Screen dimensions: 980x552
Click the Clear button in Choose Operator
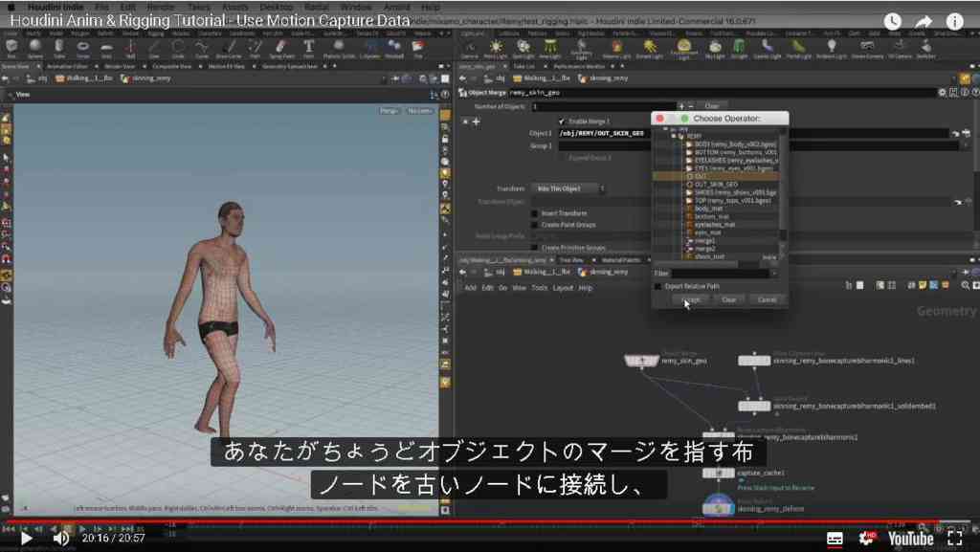(x=728, y=299)
